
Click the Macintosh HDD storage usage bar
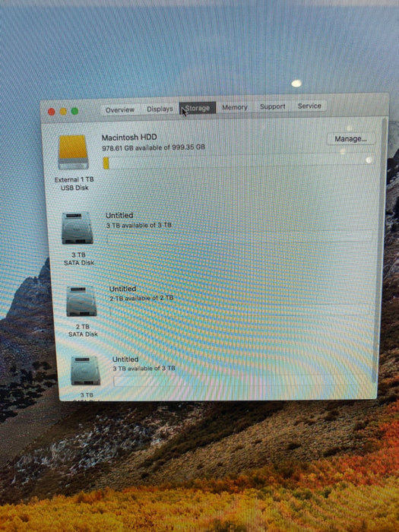239,162
